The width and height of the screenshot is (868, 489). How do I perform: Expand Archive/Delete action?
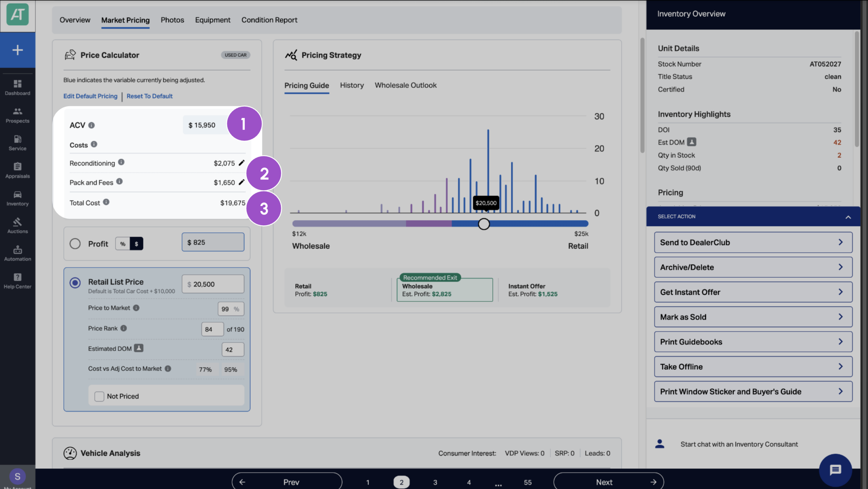[x=753, y=267]
